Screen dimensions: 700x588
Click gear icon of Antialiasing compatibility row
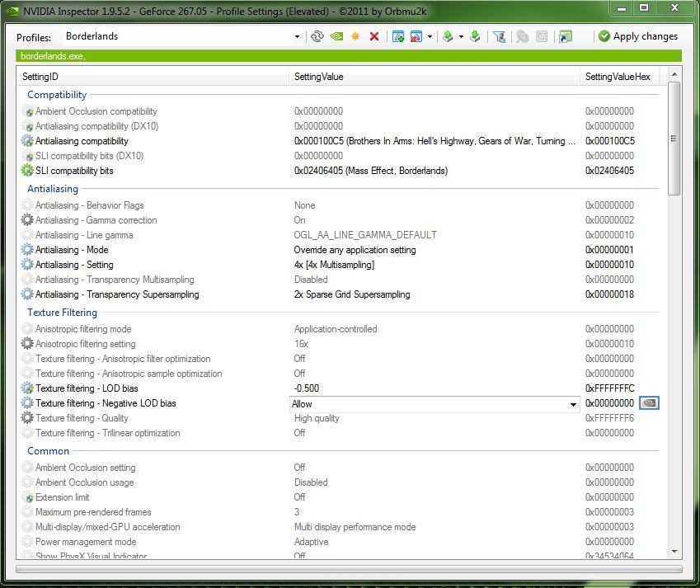point(27,141)
